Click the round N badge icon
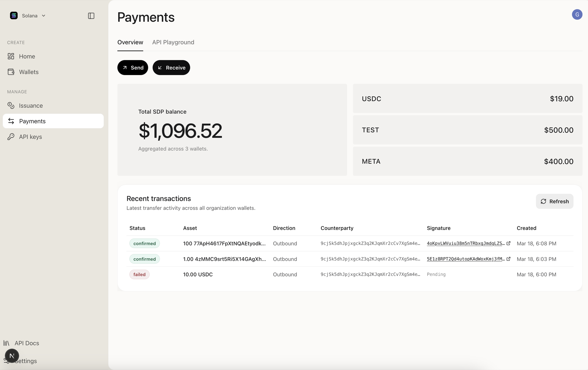This screenshot has height=370, width=588. coord(12,356)
